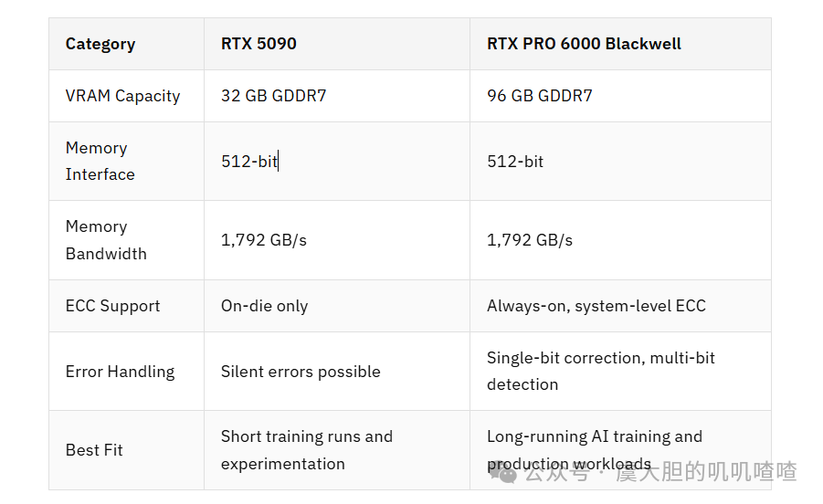Select the Memory Bandwidth row label
The width and height of the screenshot is (823, 504).
click(x=126, y=240)
